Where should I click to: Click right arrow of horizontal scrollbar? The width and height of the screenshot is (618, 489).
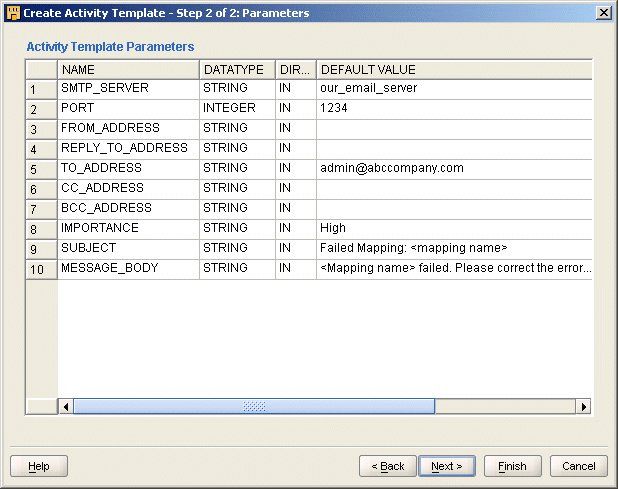pyautogui.click(x=583, y=407)
